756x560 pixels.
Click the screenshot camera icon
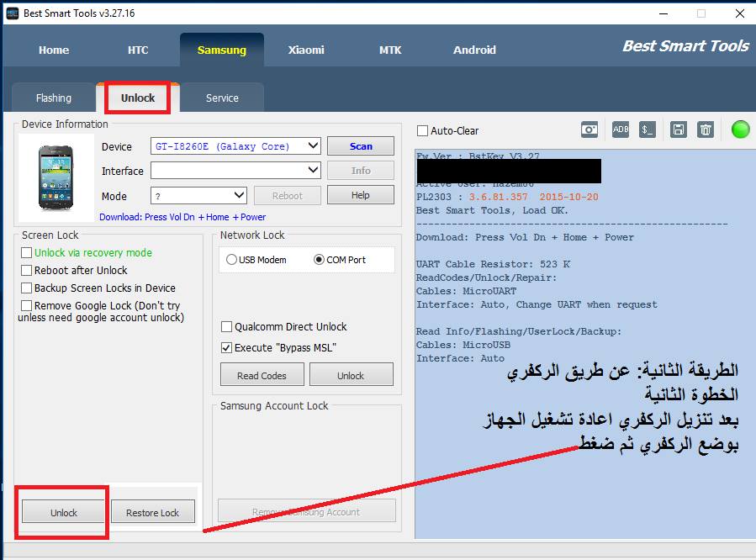(589, 129)
